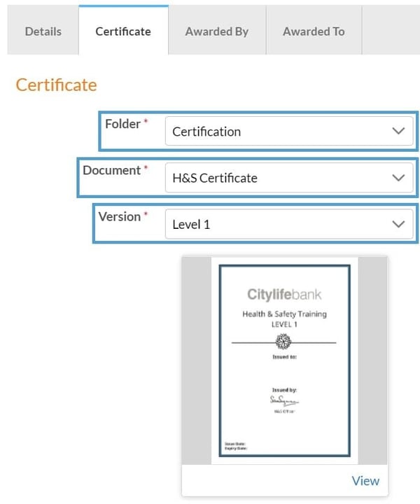Select the Certificate tab
This screenshot has height=504, width=420.
point(123,31)
